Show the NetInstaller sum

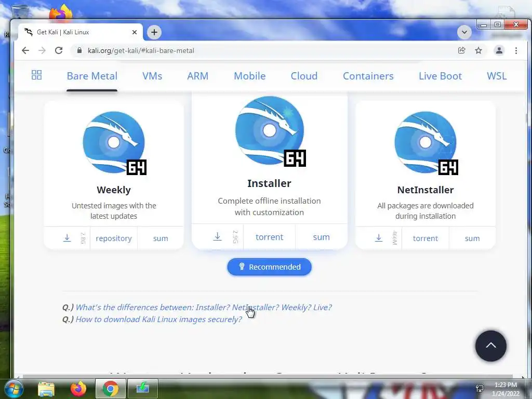[x=472, y=238]
